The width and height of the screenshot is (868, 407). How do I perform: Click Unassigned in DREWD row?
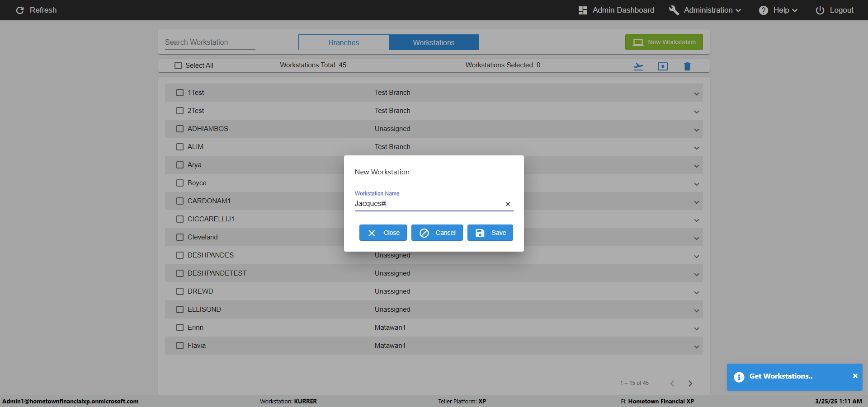point(392,291)
